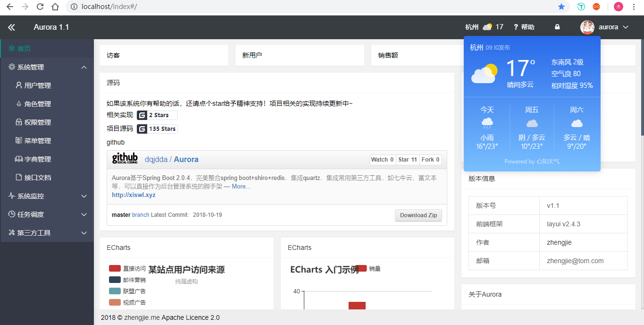Collapse the 系统管理 chevron
The height and width of the screenshot is (325, 644).
click(x=84, y=67)
